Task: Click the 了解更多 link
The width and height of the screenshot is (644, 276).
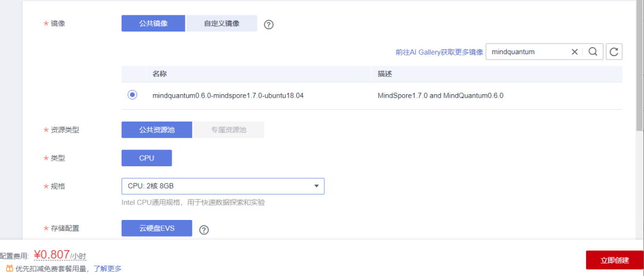Action: pyautogui.click(x=107, y=268)
